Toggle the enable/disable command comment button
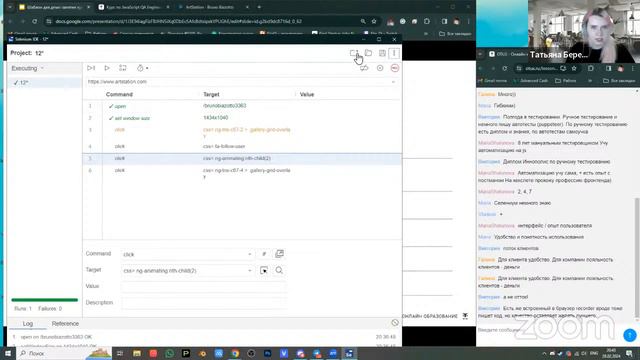This screenshot has height=360, width=640. pos(264,254)
